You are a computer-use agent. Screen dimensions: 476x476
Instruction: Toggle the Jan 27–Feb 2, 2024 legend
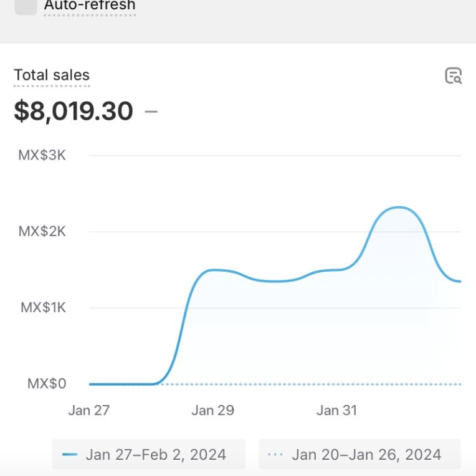149,454
